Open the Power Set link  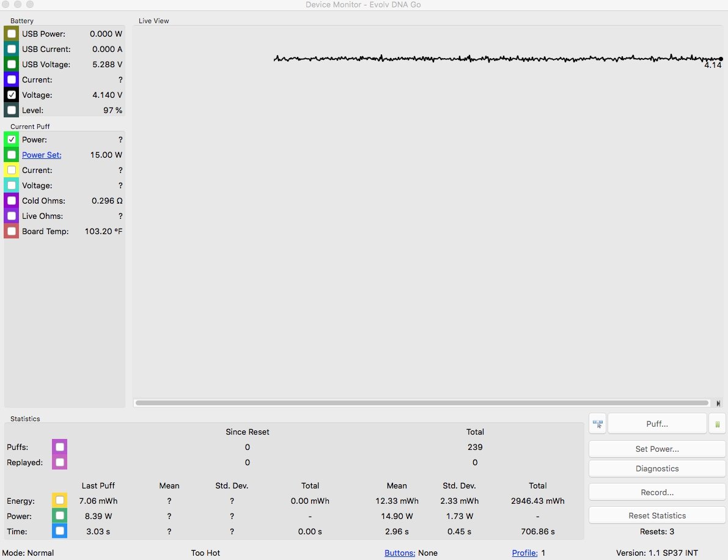42,155
